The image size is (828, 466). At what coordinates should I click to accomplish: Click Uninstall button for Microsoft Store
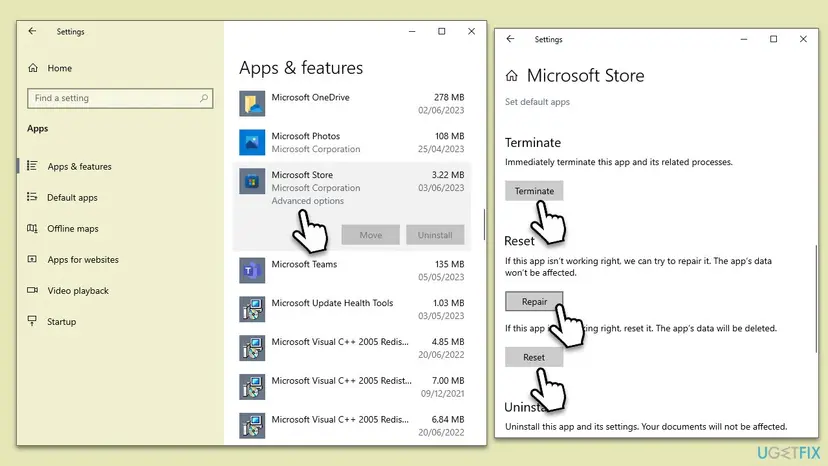click(435, 235)
